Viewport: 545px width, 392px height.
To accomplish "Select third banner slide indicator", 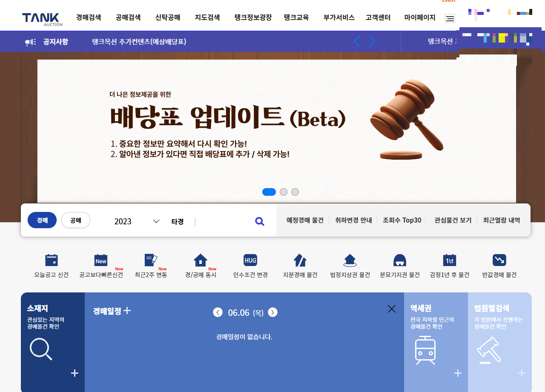I will point(295,192).
